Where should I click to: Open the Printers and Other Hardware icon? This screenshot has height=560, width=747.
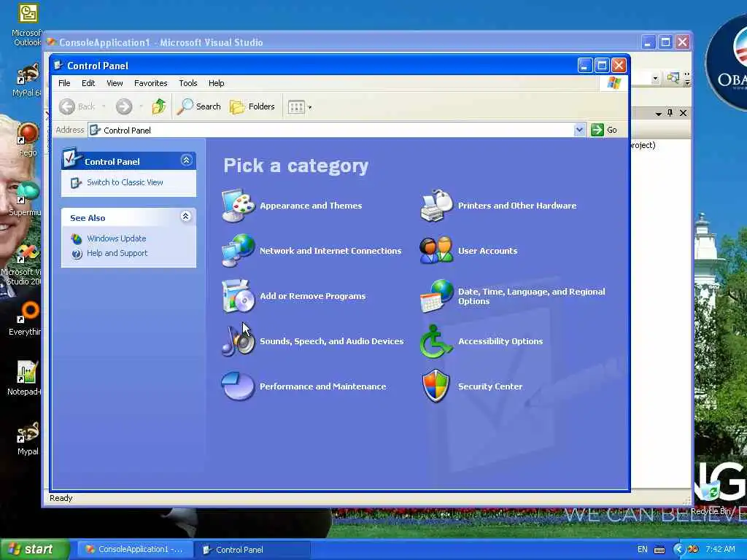point(436,205)
